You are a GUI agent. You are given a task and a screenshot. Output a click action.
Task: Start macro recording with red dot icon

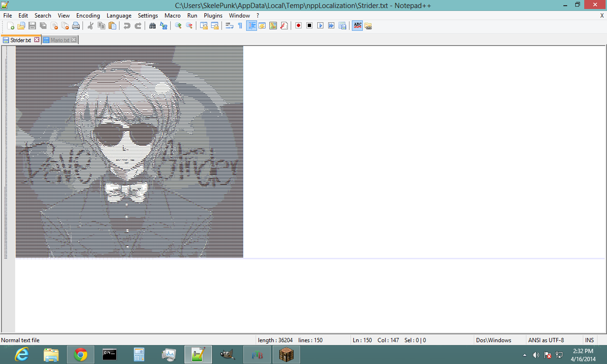(298, 26)
